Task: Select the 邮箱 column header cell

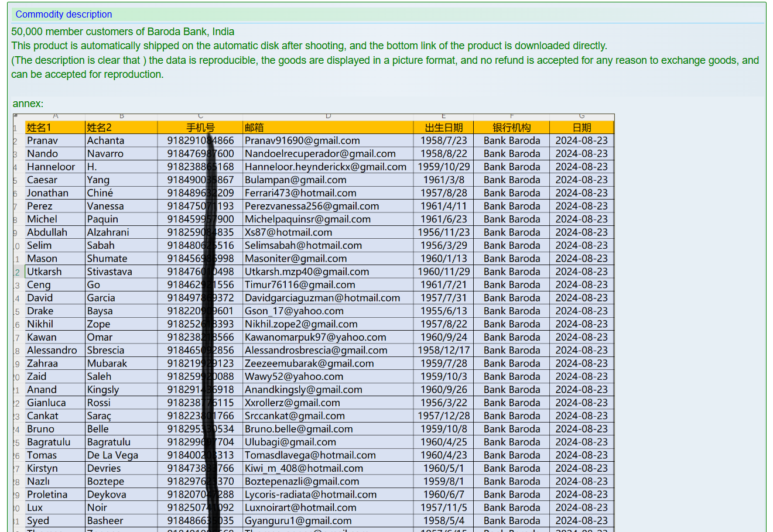Action: [x=328, y=128]
